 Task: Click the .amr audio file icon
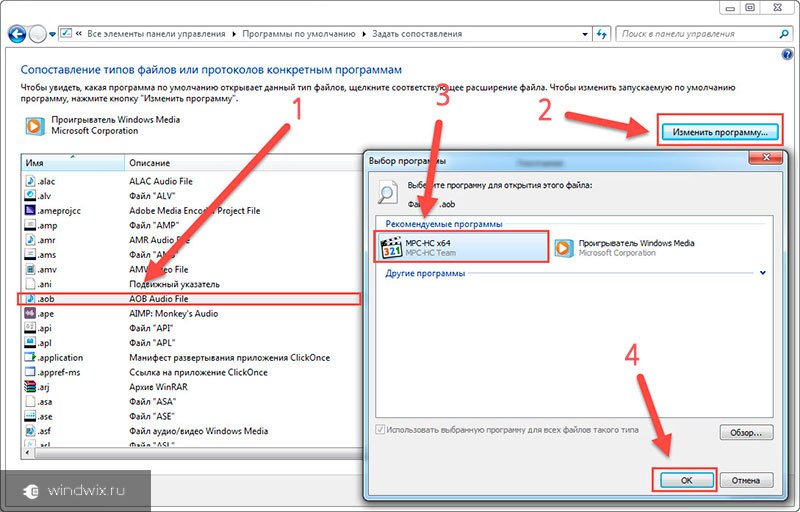(30, 240)
